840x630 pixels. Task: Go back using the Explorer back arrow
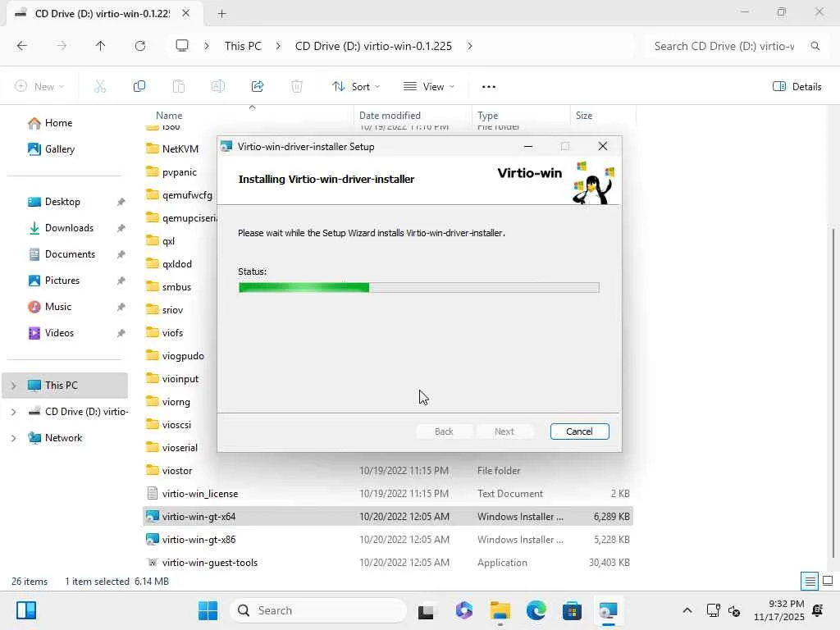(x=22, y=46)
